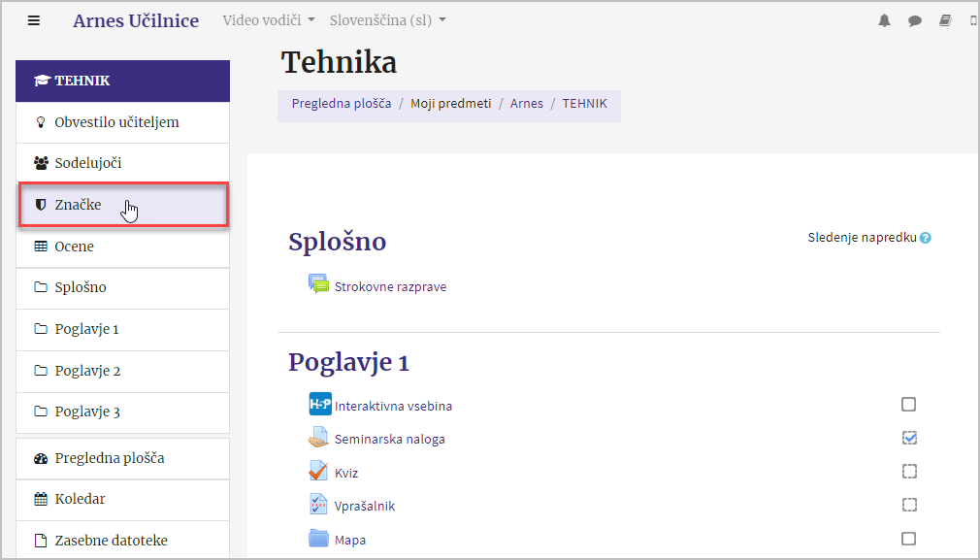Click the folder icon beside Splošno in sidebar

41,287
